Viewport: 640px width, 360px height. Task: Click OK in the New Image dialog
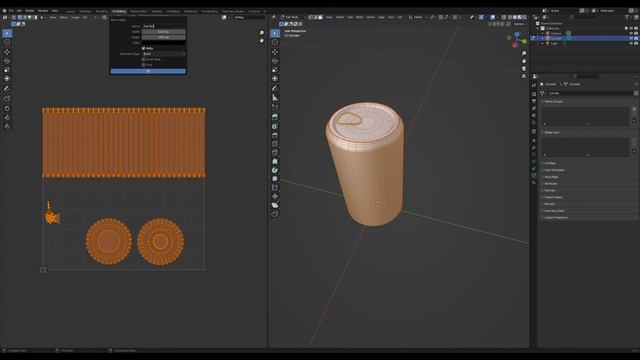pyautogui.click(x=148, y=71)
